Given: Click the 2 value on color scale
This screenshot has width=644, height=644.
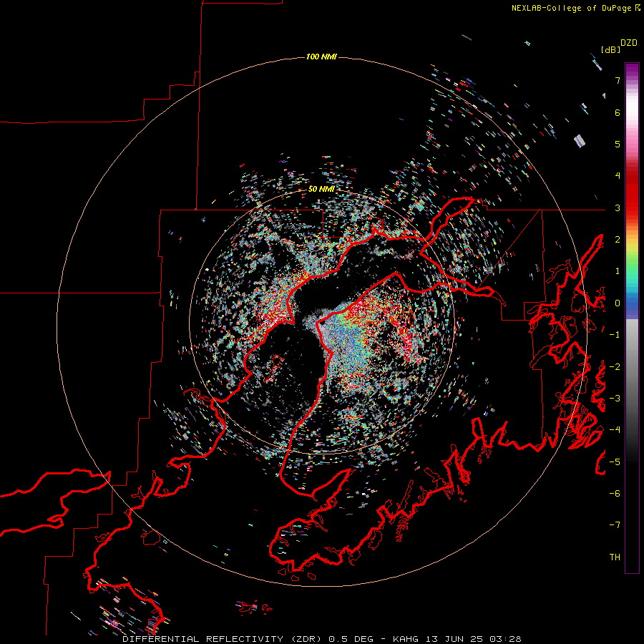Looking at the screenshot, I should [618, 240].
